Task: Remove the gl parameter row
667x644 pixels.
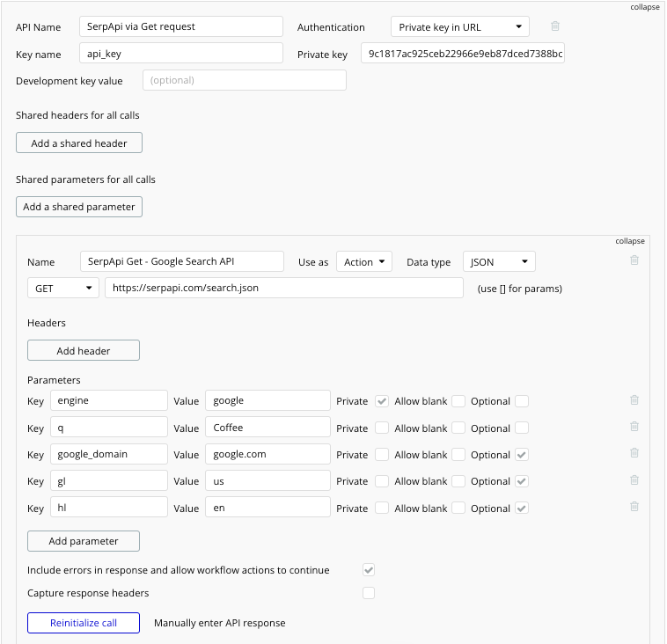Action: click(634, 480)
